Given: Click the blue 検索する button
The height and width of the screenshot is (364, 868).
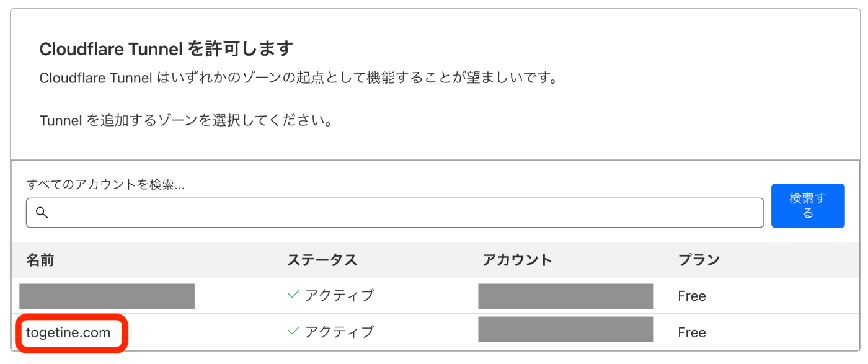Looking at the screenshot, I should coord(808,206).
